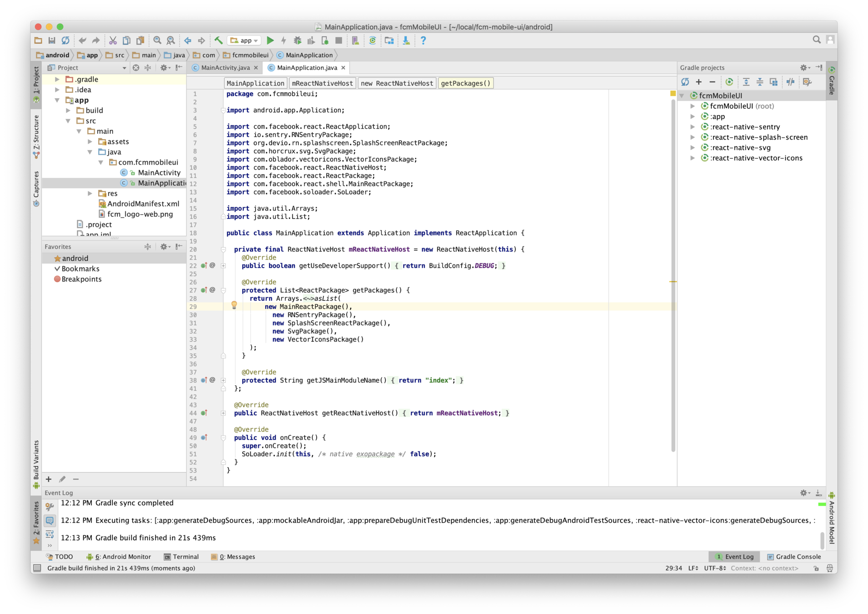Viewport: 868px width, 614px height.
Task: Toggle the Build Variants tool window
Action: point(36,464)
